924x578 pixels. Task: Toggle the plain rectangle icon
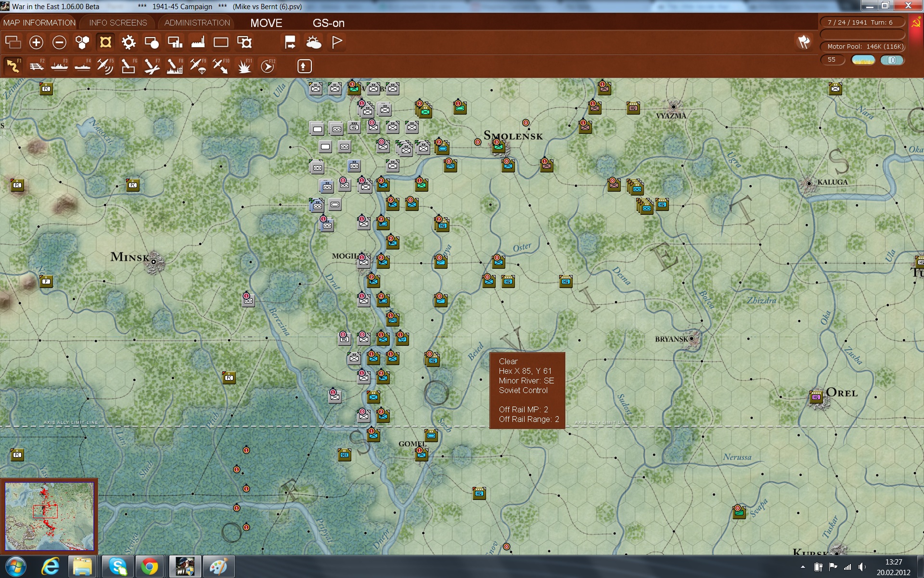point(221,42)
